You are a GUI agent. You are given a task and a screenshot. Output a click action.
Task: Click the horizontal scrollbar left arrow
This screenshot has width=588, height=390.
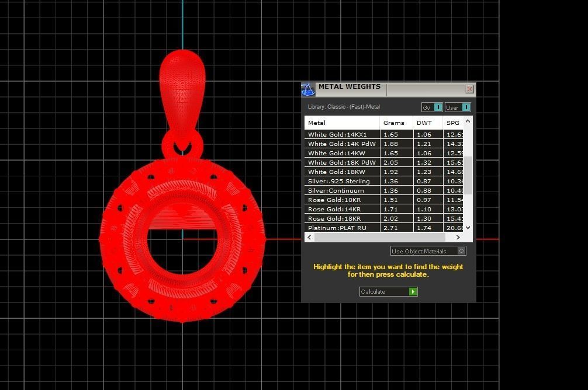(309, 237)
